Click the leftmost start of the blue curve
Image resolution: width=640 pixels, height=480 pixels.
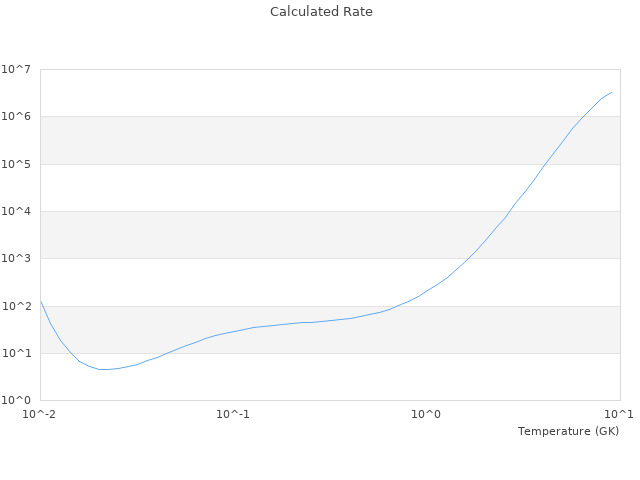pos(41,301)
